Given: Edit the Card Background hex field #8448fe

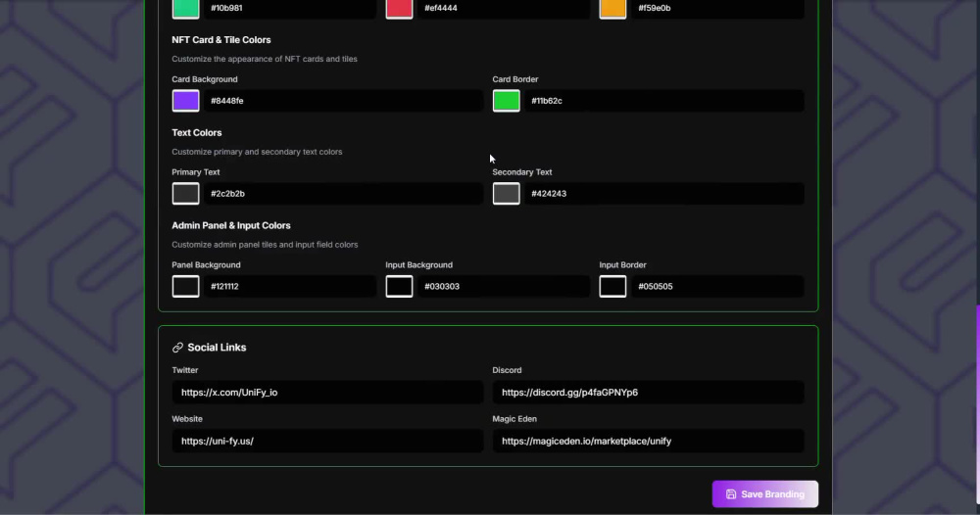Looking at the screenshot, I should click(x=343, y=101).
